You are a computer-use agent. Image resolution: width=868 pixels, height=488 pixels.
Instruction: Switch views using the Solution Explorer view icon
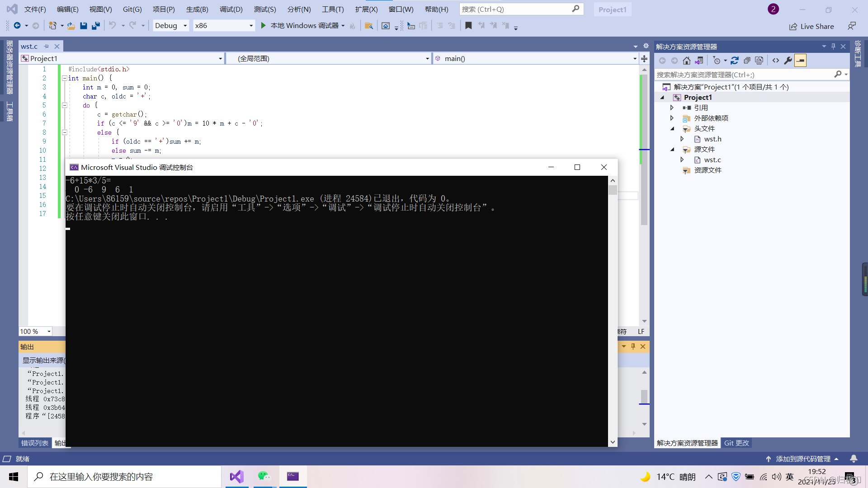[x=699, y=61]
